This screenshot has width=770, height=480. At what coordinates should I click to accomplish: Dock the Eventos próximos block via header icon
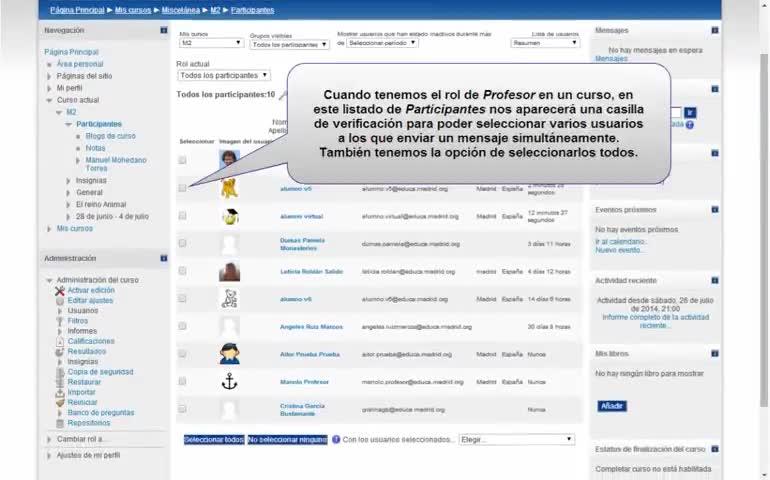[715, 210]
